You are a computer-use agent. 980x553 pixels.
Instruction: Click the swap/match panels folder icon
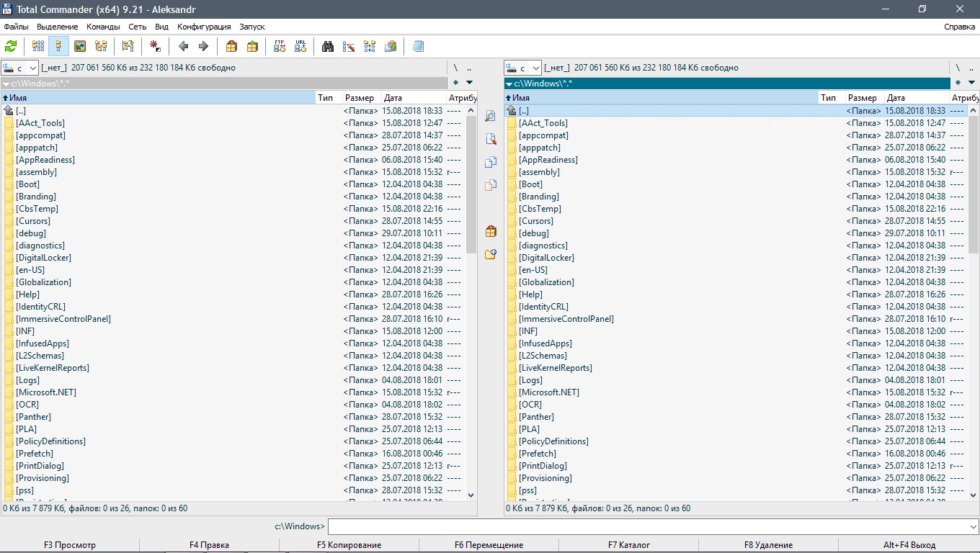[x=128, y=46]
